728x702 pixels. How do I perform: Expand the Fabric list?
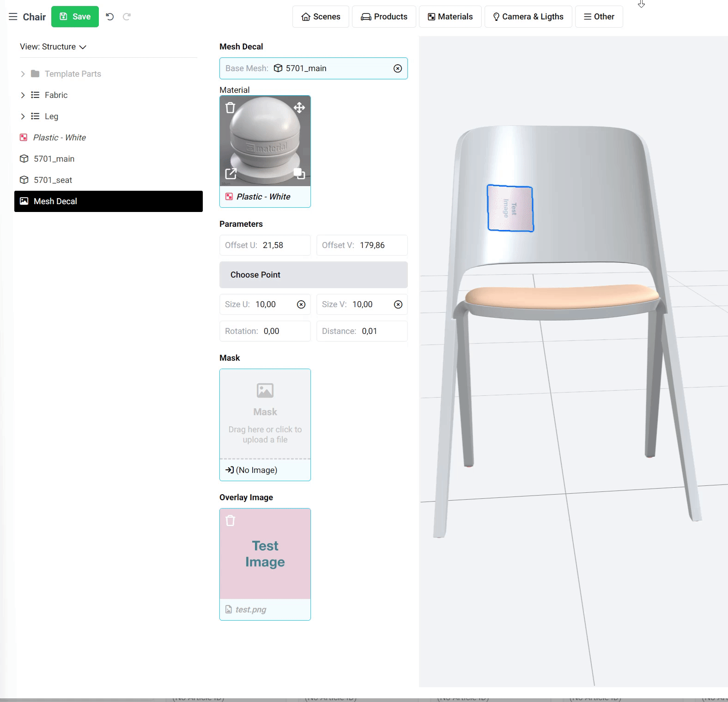[23, 95]
